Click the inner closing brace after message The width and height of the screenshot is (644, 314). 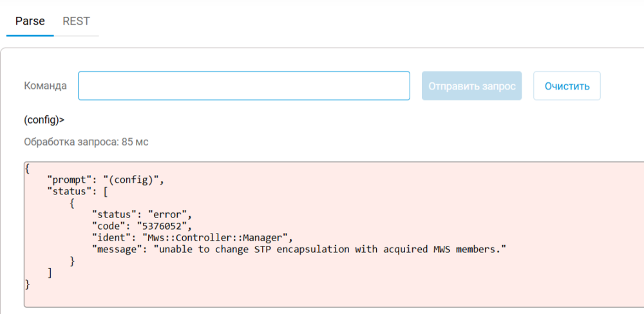pyautogui.click(x=72, y=260)
